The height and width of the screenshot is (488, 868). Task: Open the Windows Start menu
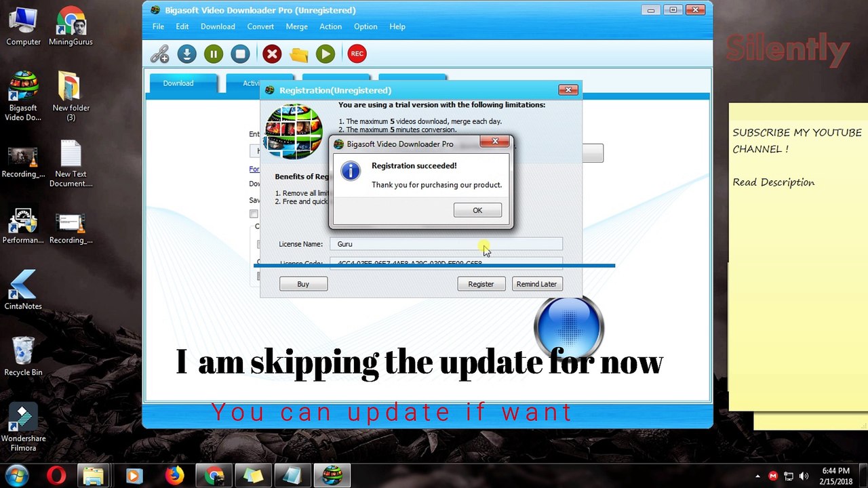pos(17,476)
